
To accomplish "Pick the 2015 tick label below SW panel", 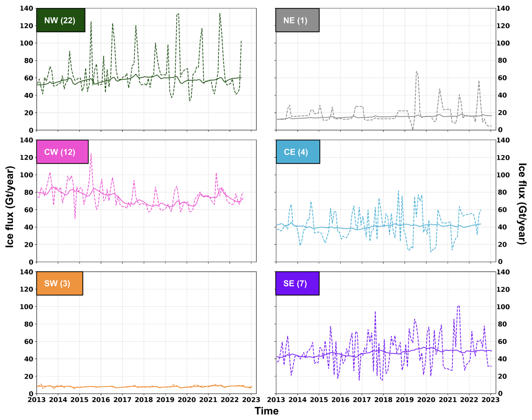I will click(79, 400).
